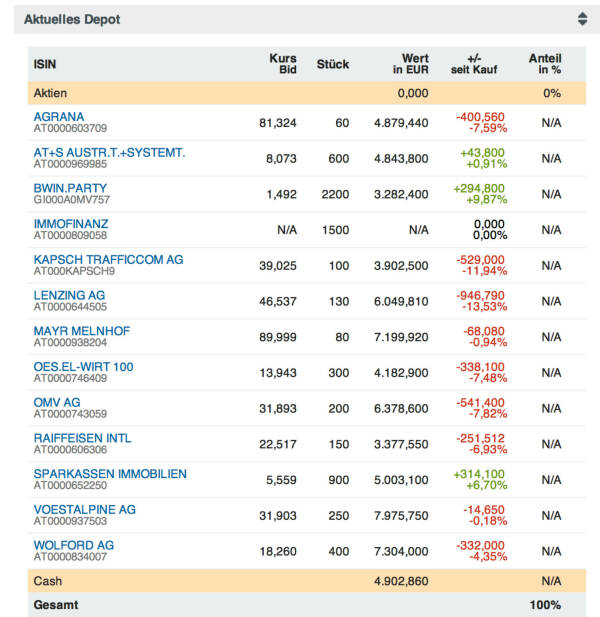Screen dimensions: 600x617
Task: Open LENZING AG stock details
Action: [69, 295]
